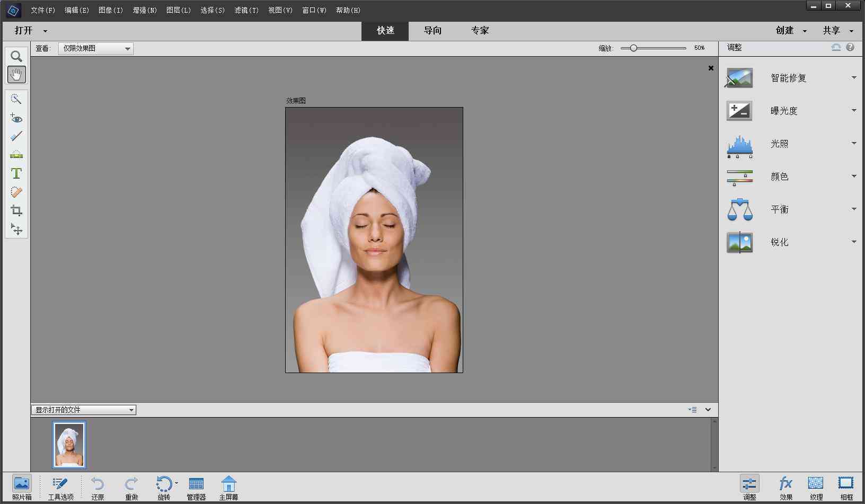The image size is (865, 504).
Task: Adjust the 缩放 zoom slider handle
Action: pos(633,48)
